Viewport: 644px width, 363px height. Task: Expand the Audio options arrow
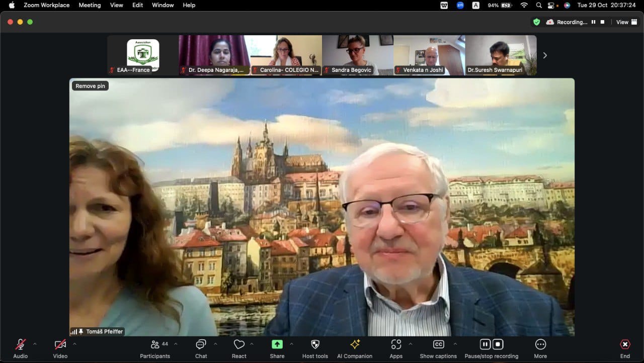35,344
